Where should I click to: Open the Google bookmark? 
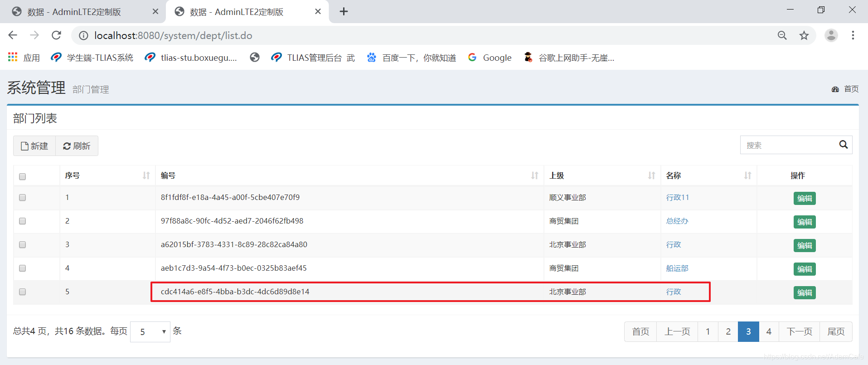tap(490, 58)
